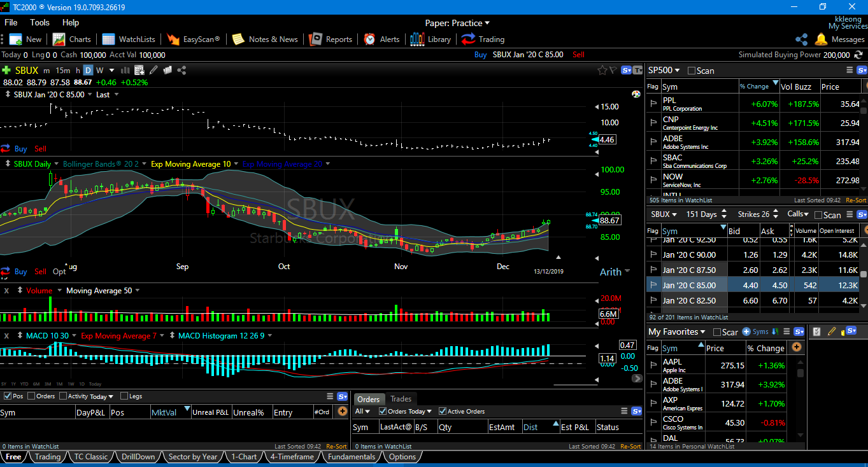Click the chart horizontal zoom slider at bottom
868x467 pixels.
point(575,384)
